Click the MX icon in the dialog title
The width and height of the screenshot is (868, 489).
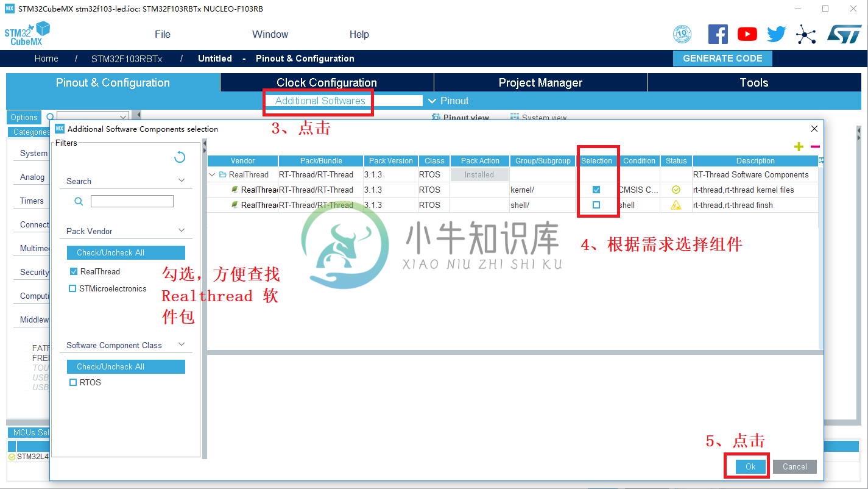pyautogui.click(x=60, y=129)
